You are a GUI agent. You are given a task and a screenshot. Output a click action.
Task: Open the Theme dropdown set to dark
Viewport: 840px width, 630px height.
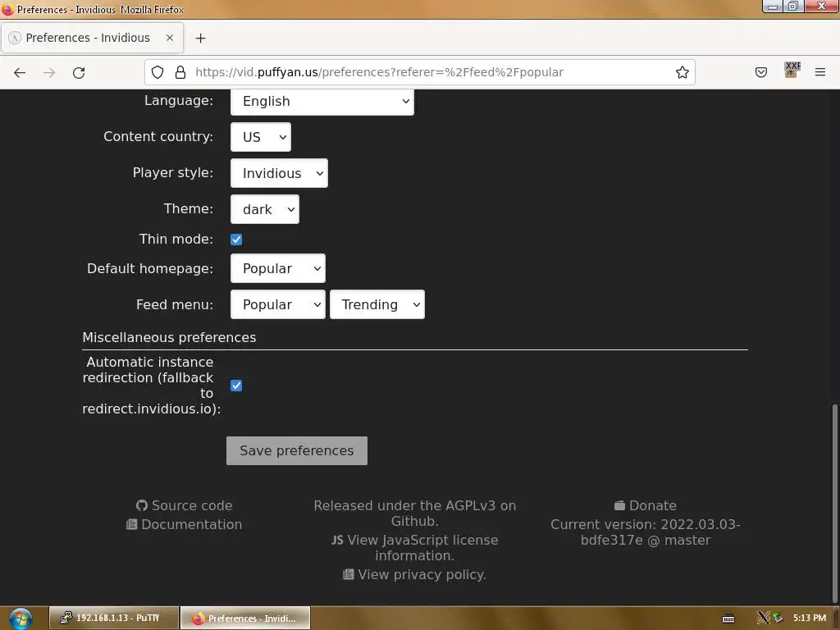click(x=265, y=209)
